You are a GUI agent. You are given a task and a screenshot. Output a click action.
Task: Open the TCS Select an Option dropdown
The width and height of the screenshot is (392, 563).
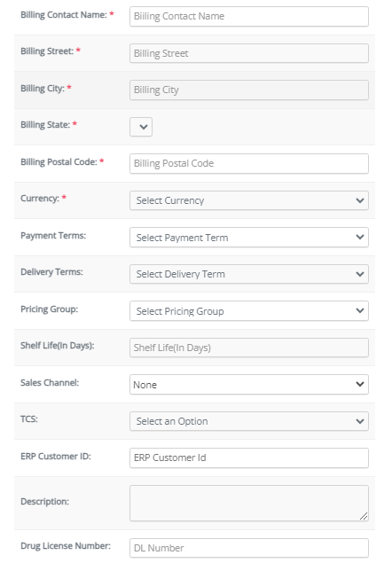click(248, 421)
